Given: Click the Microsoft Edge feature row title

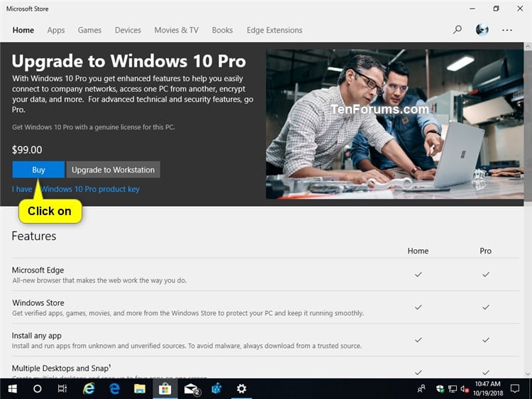Looking at the screenshot, I should tap(38, 270).
